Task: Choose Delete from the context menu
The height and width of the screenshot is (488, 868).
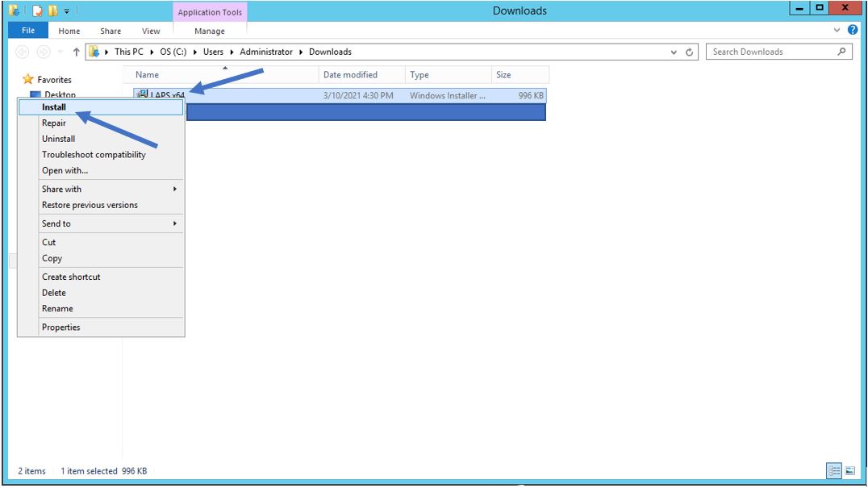Action: (101, 293)
